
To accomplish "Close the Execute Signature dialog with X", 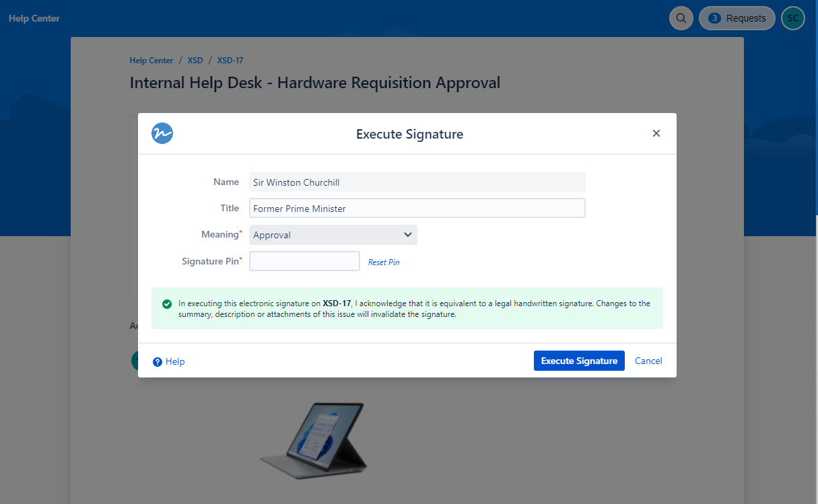I will [656, 133].
